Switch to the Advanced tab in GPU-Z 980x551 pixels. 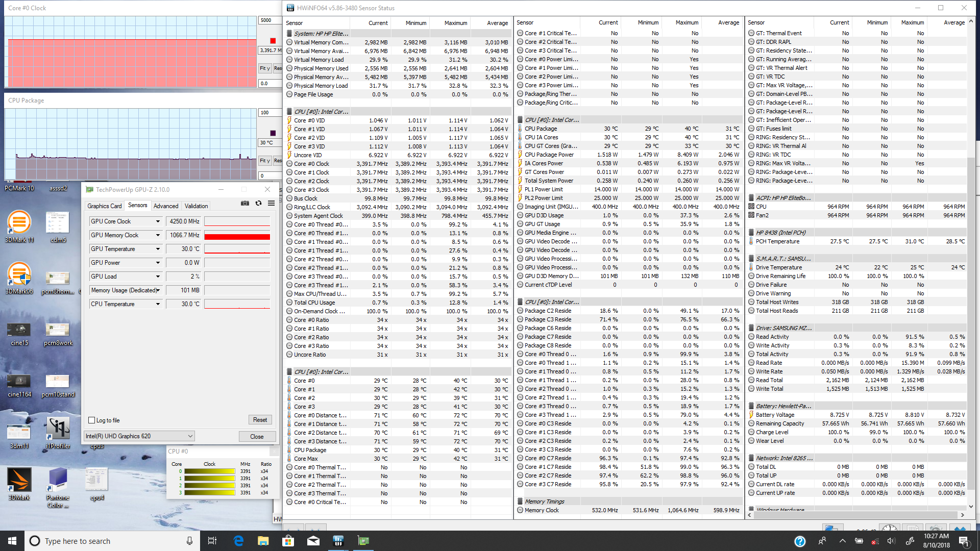(x=166, y=206)
